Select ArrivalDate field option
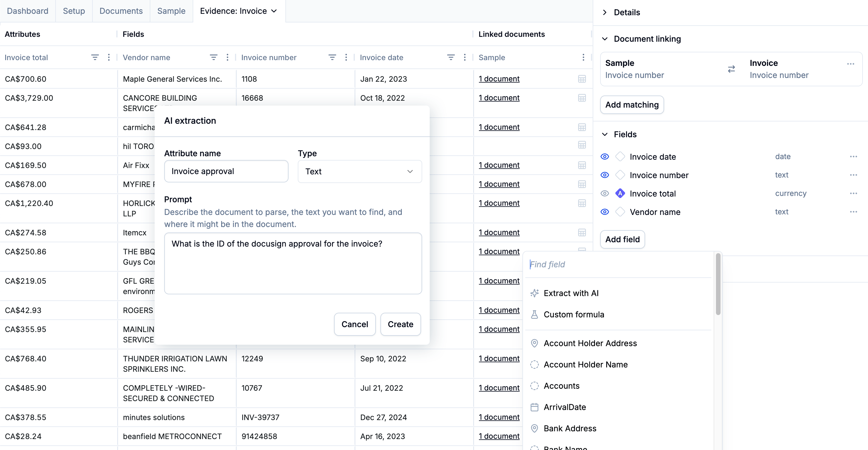This screenshot has height=450, width=868. pos(619,407)
